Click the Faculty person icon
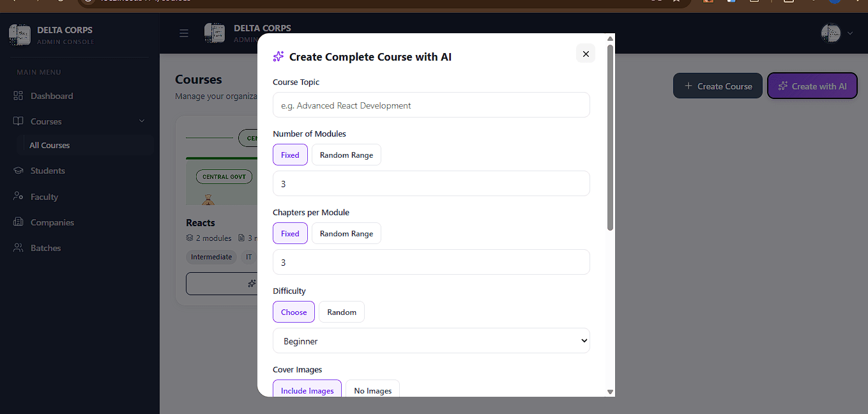Viewport: 868px width, 414px height. (x=18, y=197)
